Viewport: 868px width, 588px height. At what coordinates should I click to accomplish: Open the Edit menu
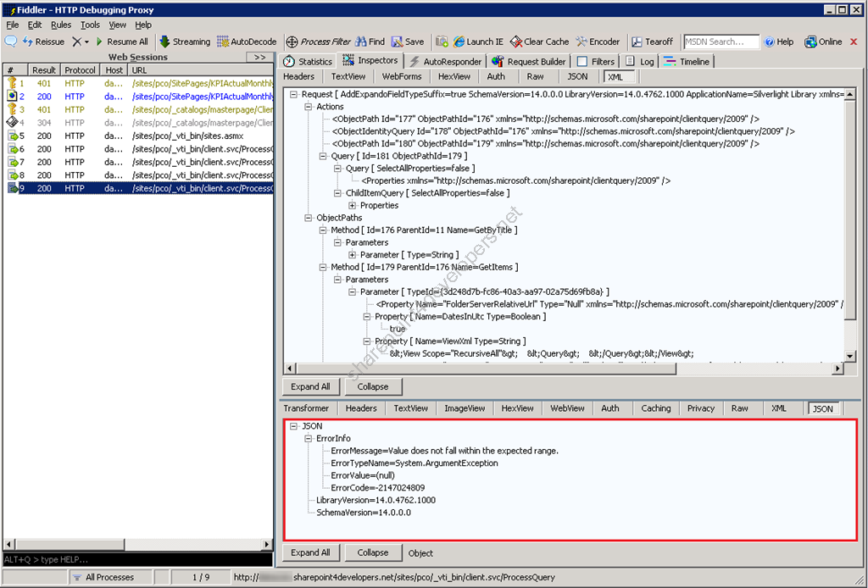(34, 25)
